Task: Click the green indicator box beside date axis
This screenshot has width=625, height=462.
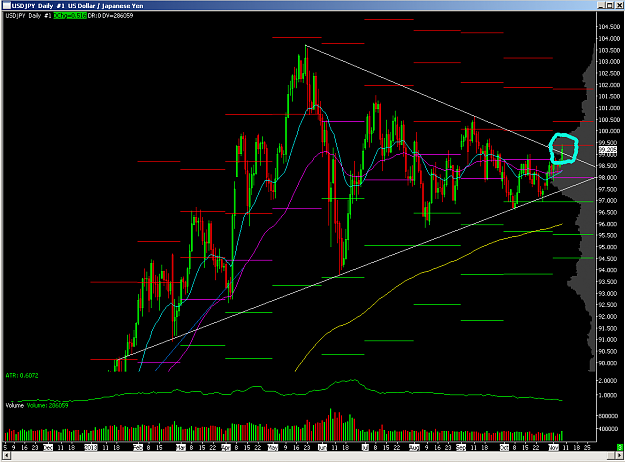Action: click(620, 447)
